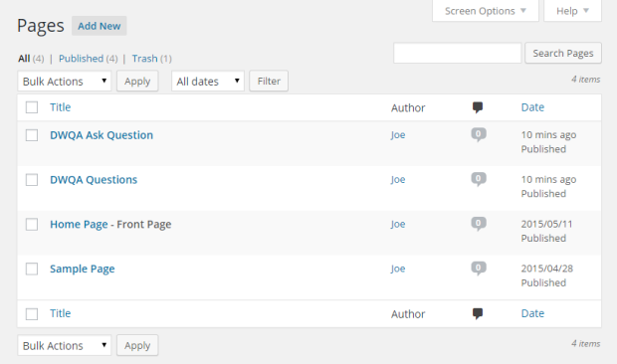Open comment bubble for DWQA Ask Question
The height and width of the screenshot is (364, 617).
tap(479, 135)
